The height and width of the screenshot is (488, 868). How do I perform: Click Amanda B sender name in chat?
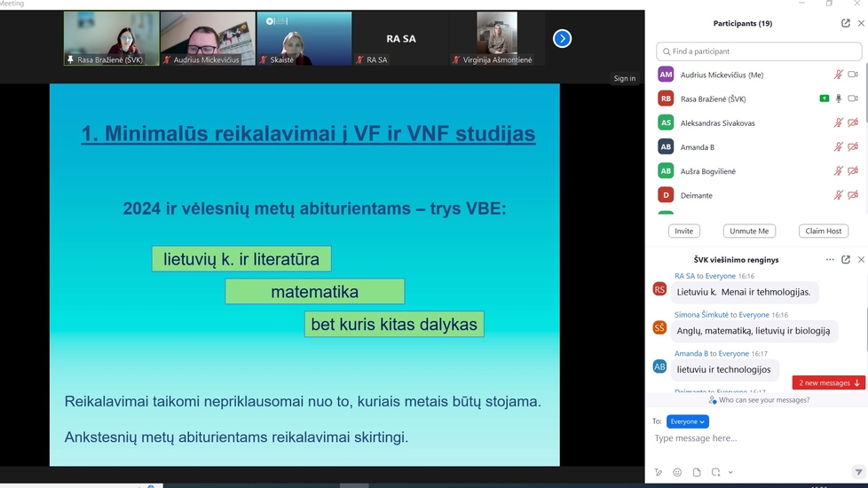tap(690, 353)
